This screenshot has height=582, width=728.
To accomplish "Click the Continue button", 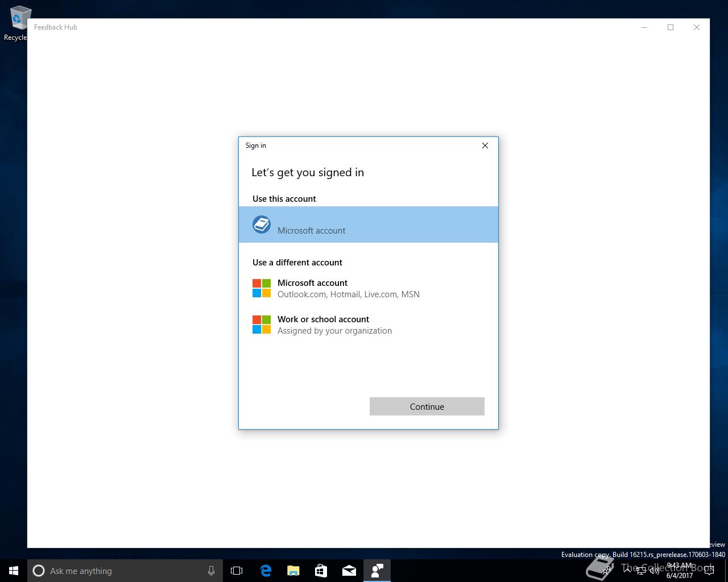I will click(x=427, y=406).
